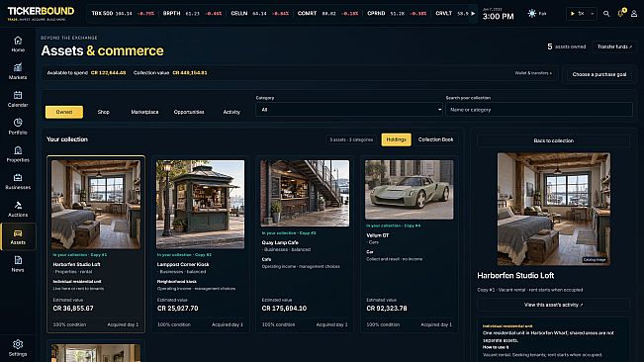Click the Fair weather sun icon
Image resolution: width=644 pixels, height=362 pixels.
coord(532,14)
